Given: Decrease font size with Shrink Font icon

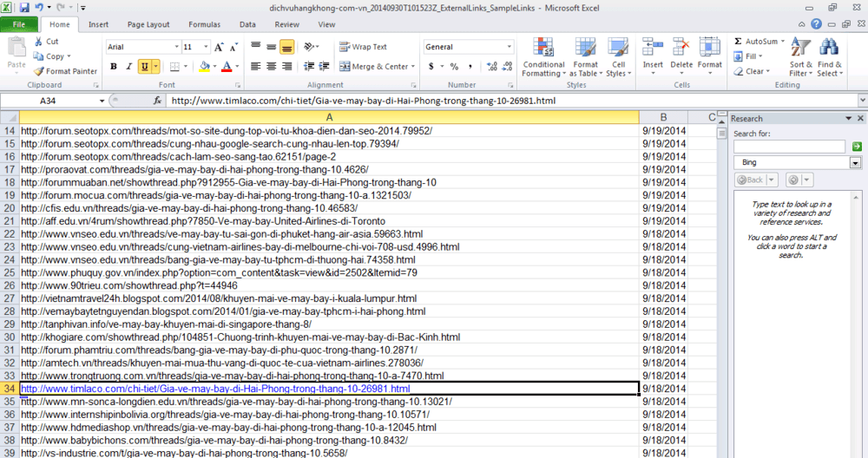Looking at the screenshot, I should 233,47.
